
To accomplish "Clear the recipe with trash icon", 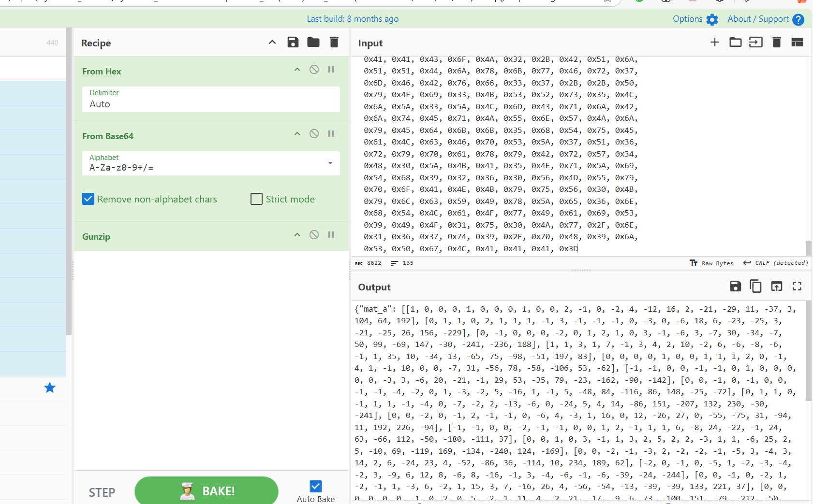I will pos(334,43).
